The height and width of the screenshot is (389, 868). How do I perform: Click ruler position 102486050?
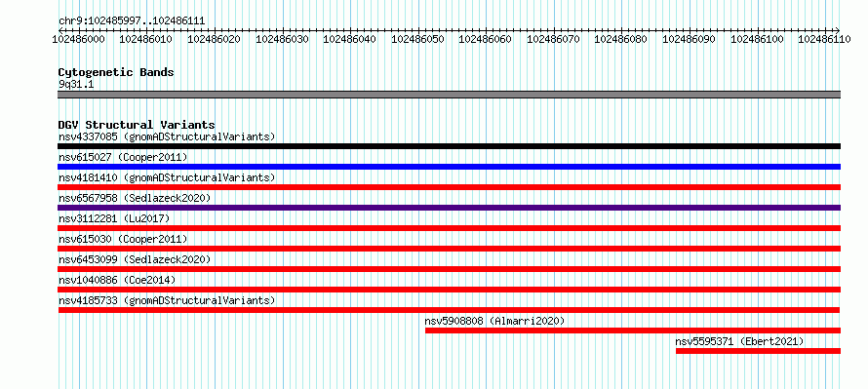point(417,39)
